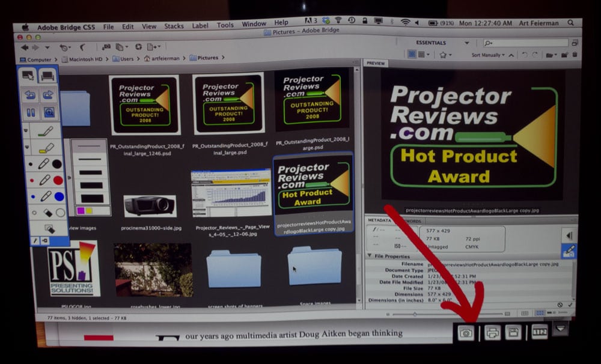Click the delete trash icon in Bridge
The height and width of the screenshot is (364, 601).
click(x=575, y=55)
